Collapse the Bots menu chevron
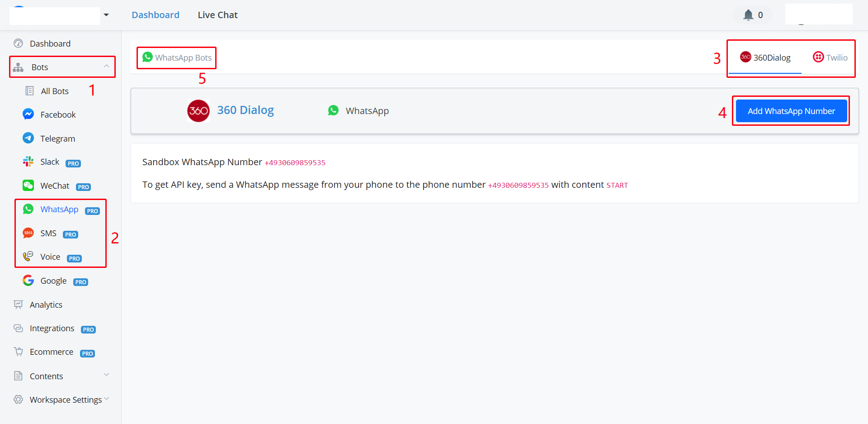This screenshot has height=424, width=868. tap(106, 66)
